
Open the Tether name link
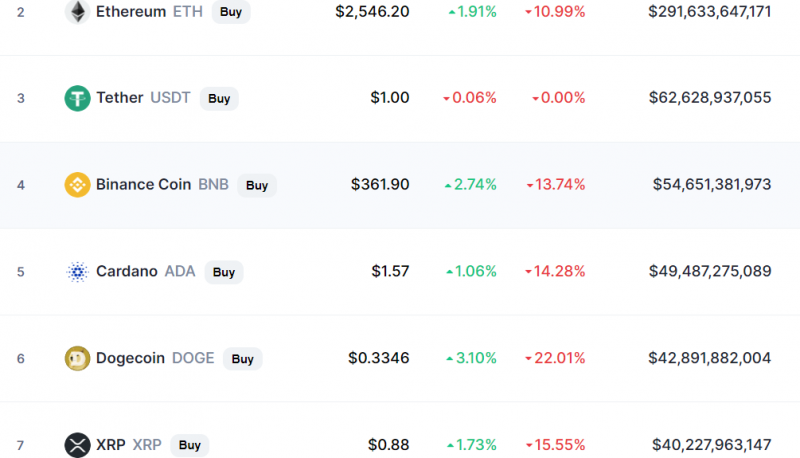120,97
